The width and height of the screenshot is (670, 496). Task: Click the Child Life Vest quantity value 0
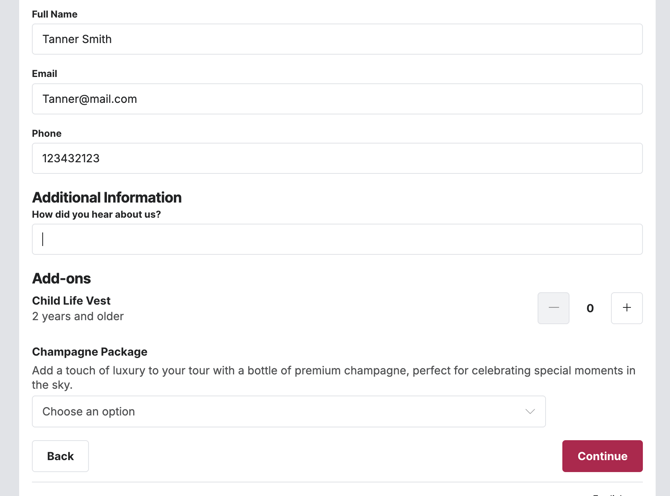[x=590, y=308]
